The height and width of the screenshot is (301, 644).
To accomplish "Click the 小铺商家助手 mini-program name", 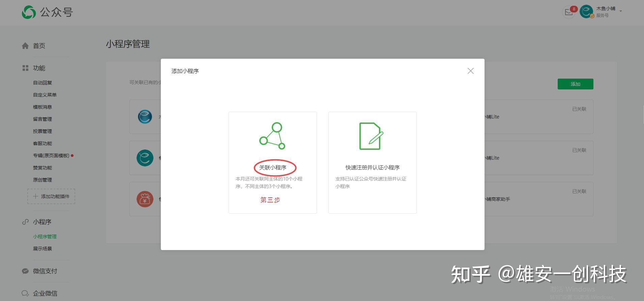I will click(x=497, y=199).
